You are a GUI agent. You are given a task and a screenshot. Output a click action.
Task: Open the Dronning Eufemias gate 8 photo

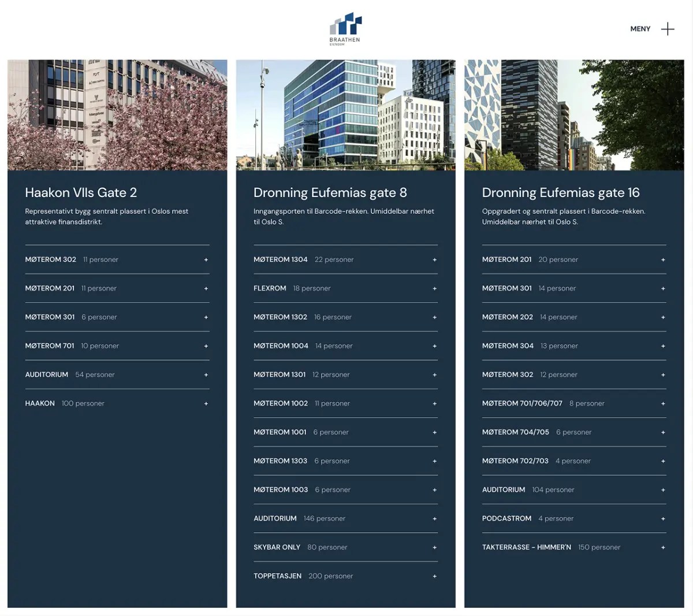[x=345, y=115]
